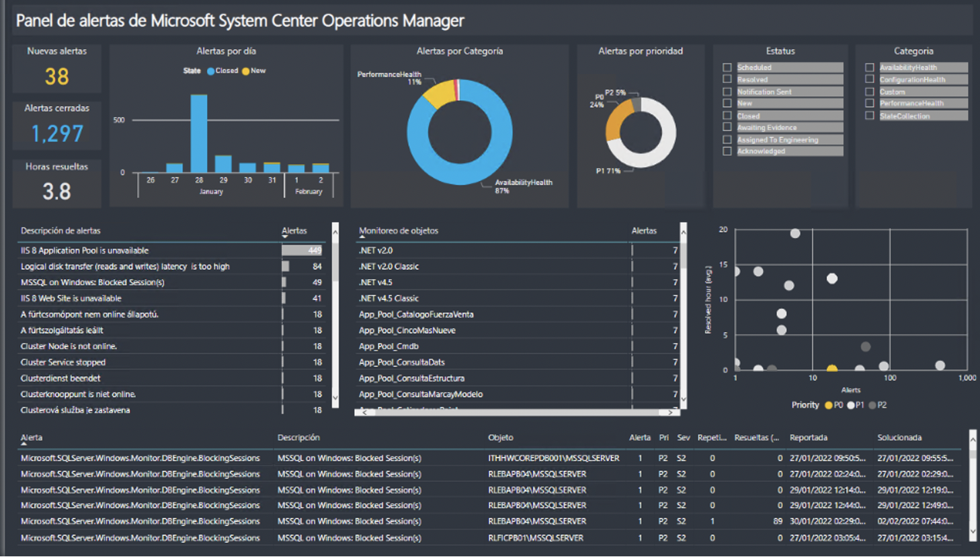Sort bottom table by Sev column
The width and height of the screenshot is (980, 557).
click(x=684, y=437)
